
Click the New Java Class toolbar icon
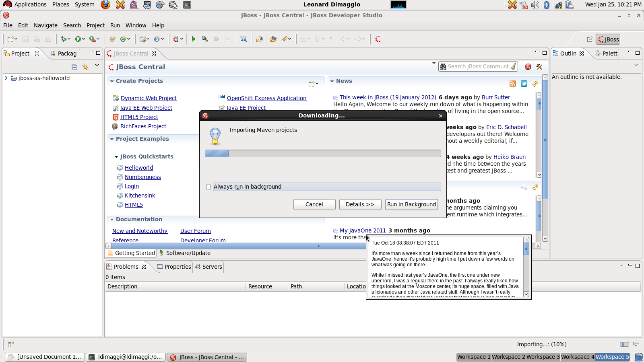click(x=124, y=39)
